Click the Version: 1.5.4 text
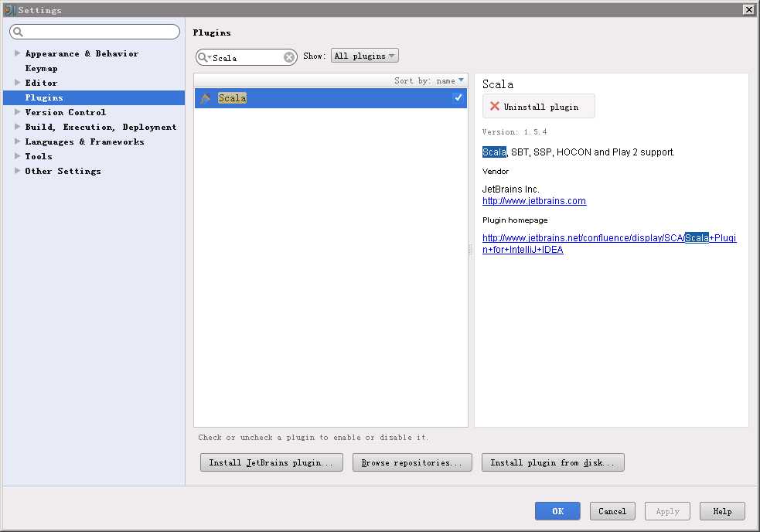The image size is (760, 532). [514, 131]
